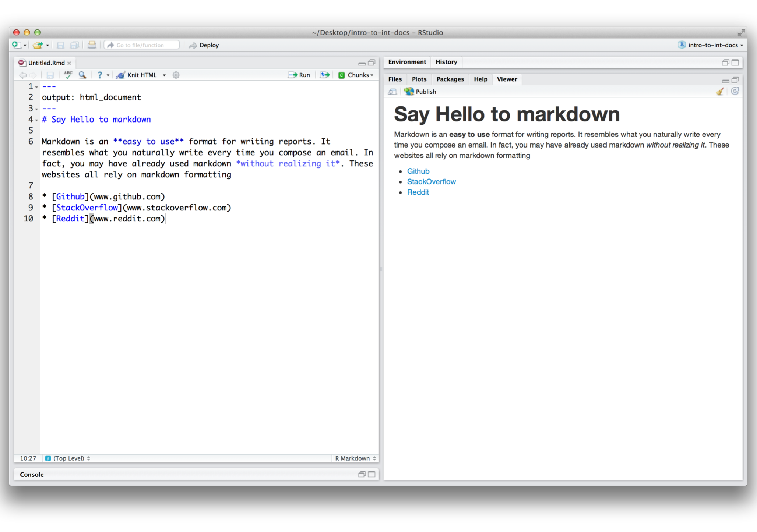
Task: Click the Help tab in lower panel
Action: tap(480, 79)
